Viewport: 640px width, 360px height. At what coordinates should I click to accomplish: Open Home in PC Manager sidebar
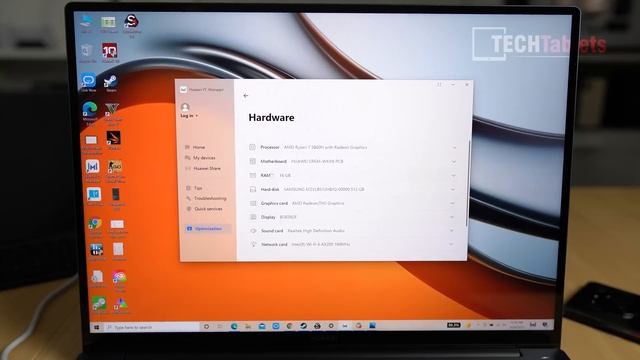[x=195, y=147]
